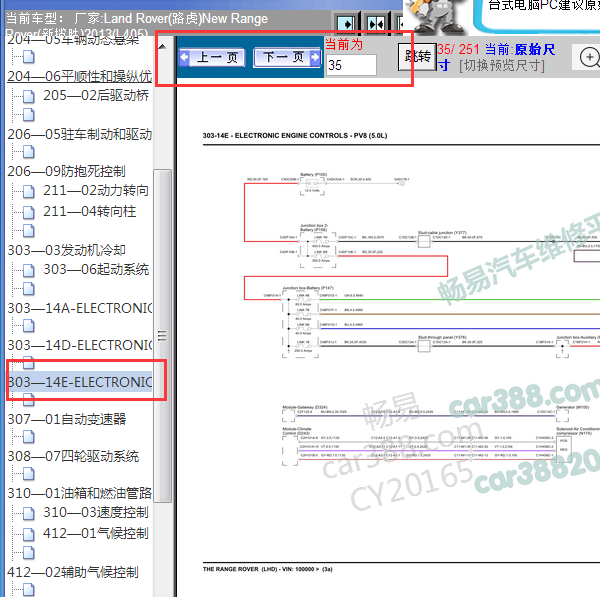
Task: Open 310—03速度控制 in the tree
Action: (x=96, y=512)
